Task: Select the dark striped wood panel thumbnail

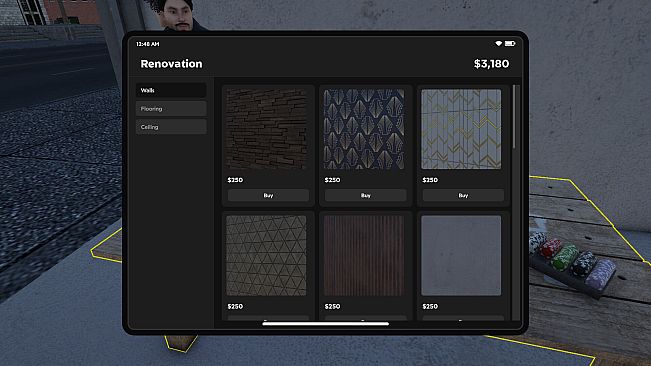Action: coord(364,256)
